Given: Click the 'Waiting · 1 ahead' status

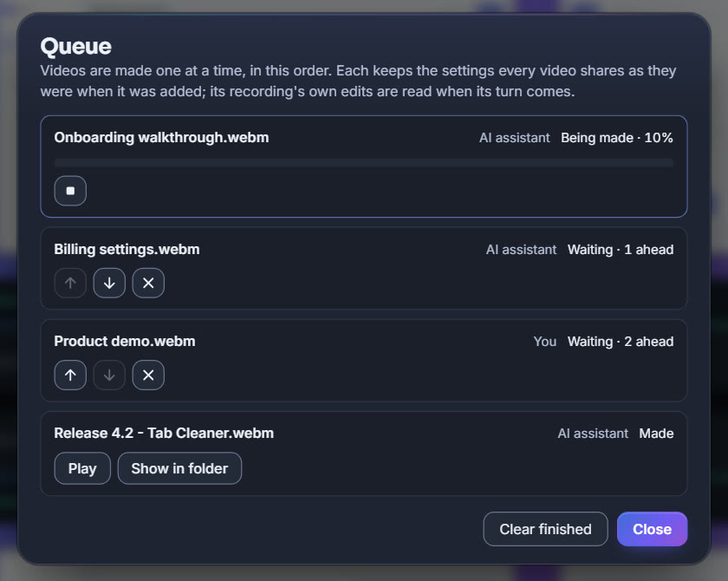Looking at the screenshot, I should [x=621, y=250].
